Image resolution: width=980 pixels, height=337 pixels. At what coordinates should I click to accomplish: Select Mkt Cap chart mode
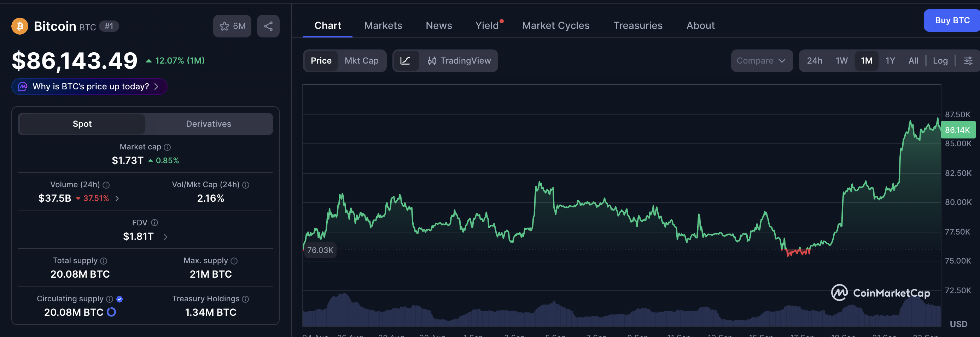[361, 61]
